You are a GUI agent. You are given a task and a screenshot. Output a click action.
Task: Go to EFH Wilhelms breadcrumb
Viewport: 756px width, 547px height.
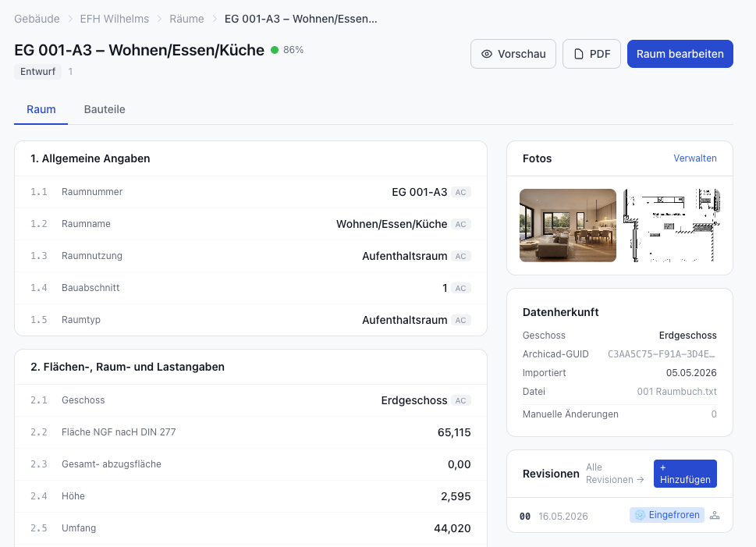pos(114,19)
